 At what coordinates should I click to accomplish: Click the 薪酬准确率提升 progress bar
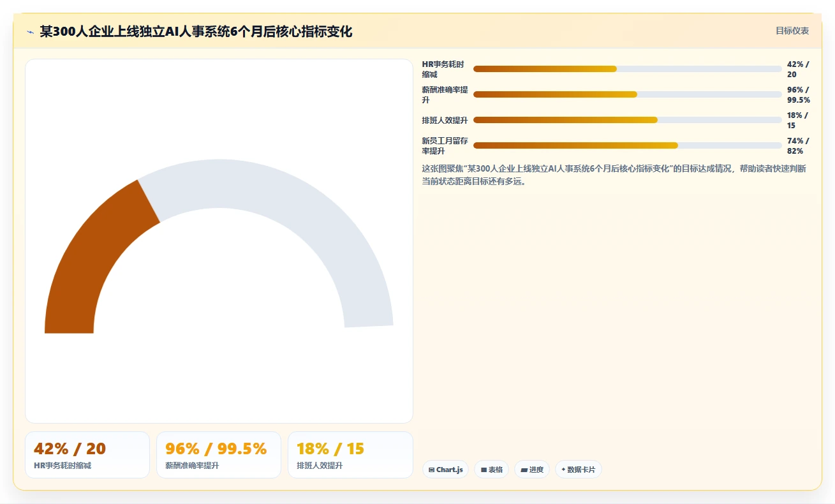pyautogui.click(x=628, y=94)
